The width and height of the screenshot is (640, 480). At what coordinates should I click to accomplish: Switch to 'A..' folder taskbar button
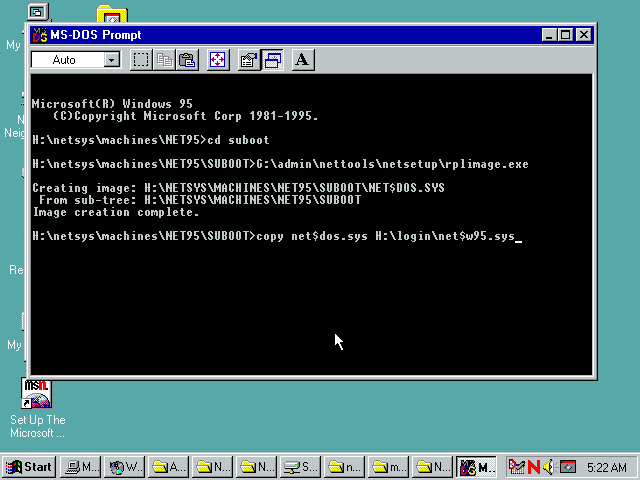[x=168, y=467]
